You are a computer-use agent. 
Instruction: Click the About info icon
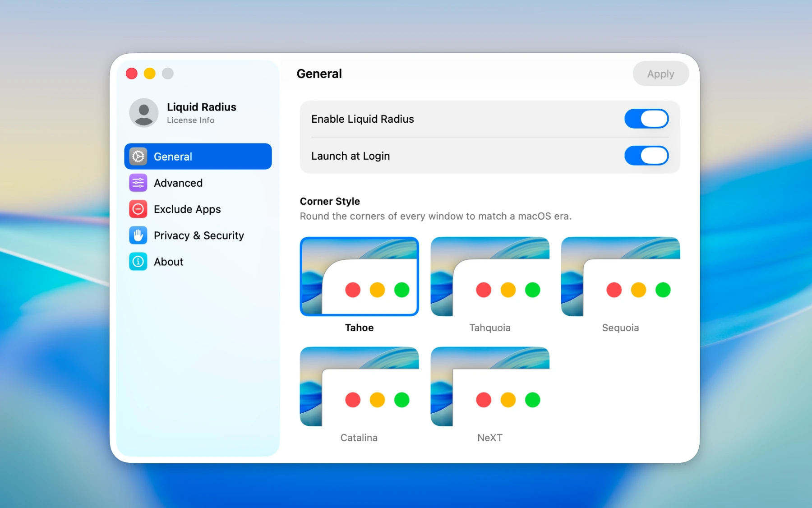click(138, 262)
